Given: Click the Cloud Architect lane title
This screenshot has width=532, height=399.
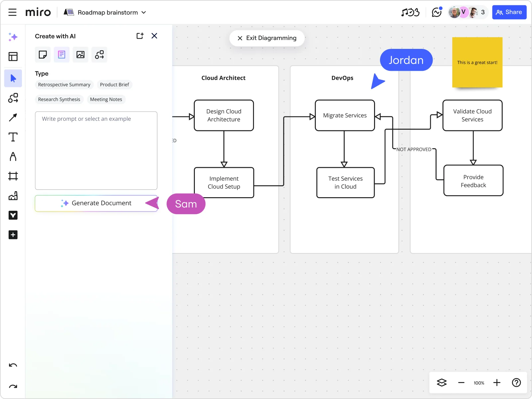Looking at the screenshot, I should coord(223,78).
